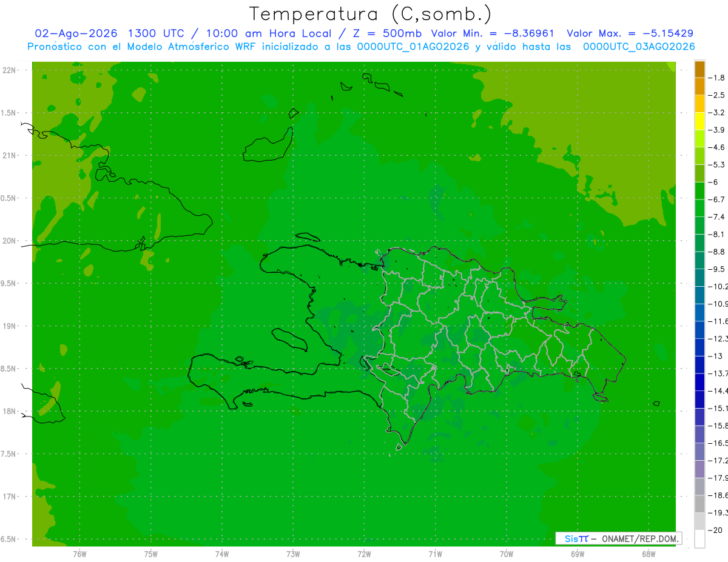728x562 pixels.
Task: Click the '21N' latitude axis label
Action: [x=9, y=155]
